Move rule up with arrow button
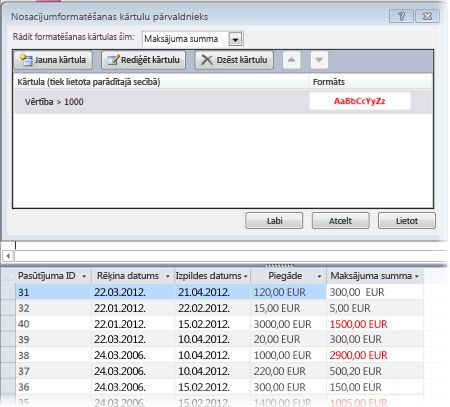This screenshot has width=450, height=407. (x=291, y=60)
